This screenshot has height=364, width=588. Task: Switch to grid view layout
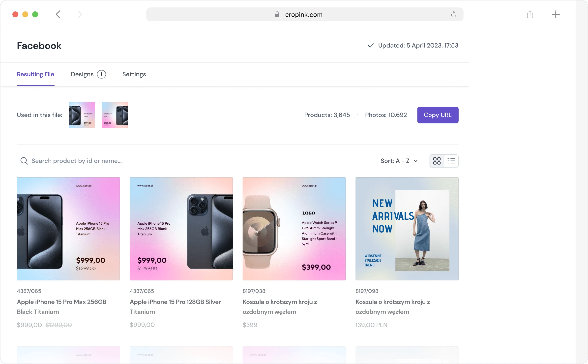pyautogui.click(x=437, y=161)
